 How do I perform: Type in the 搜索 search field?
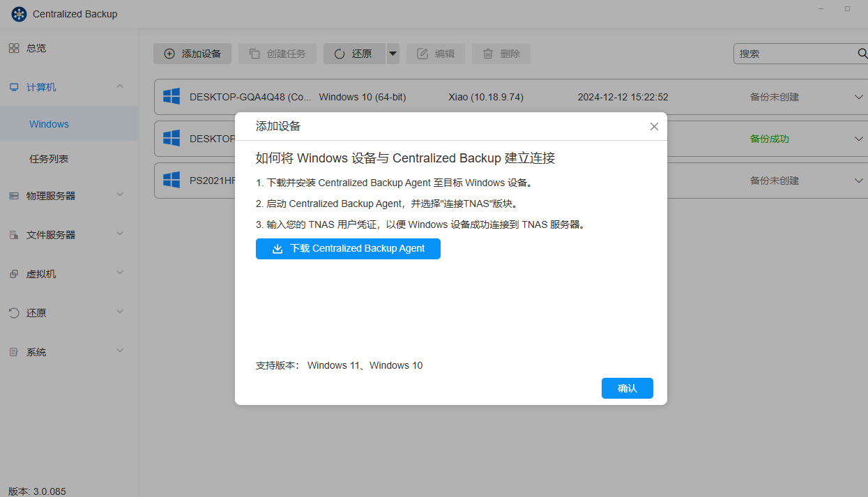click(793, 54)
